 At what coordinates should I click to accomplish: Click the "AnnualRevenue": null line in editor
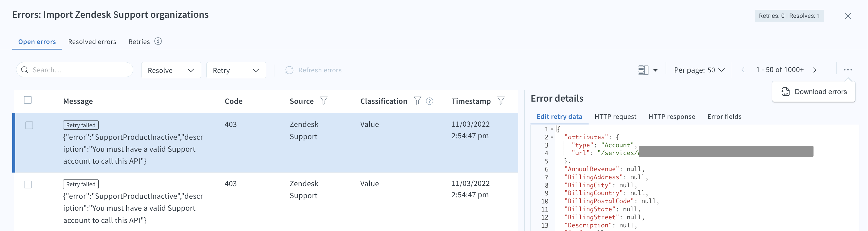click(604, 169)
